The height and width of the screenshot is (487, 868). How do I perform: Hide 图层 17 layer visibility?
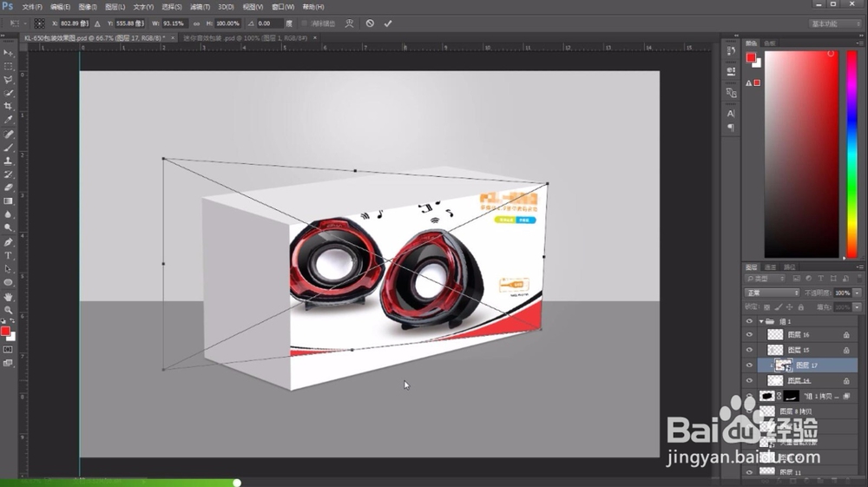click(x=750, y=365)
